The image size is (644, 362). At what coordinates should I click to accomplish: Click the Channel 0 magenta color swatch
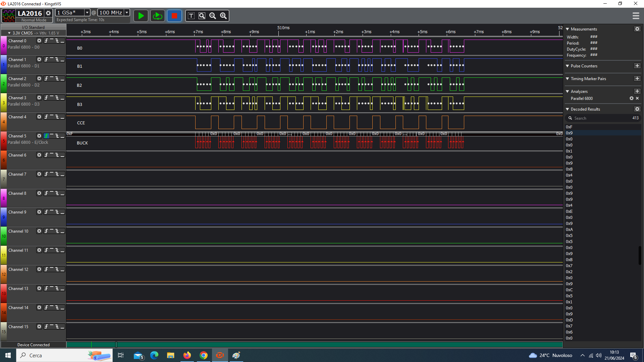(4, 46)
